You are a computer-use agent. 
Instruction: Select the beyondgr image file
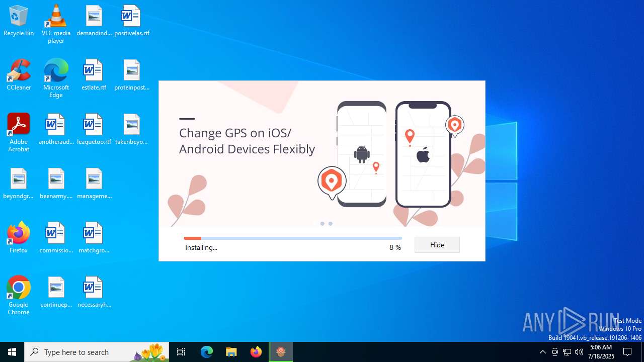(x=19, y=184)
